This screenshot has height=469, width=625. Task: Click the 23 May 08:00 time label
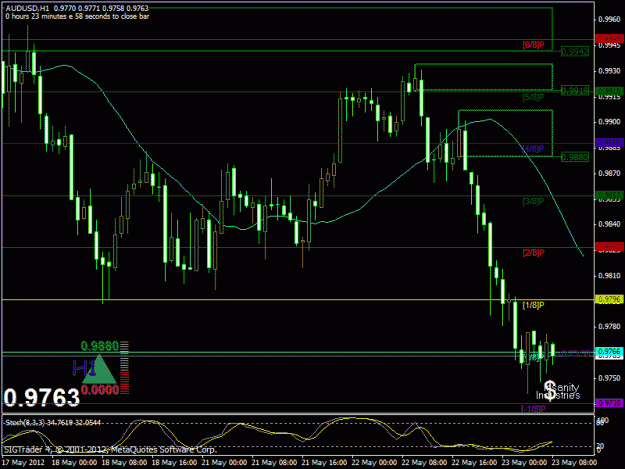574,462
